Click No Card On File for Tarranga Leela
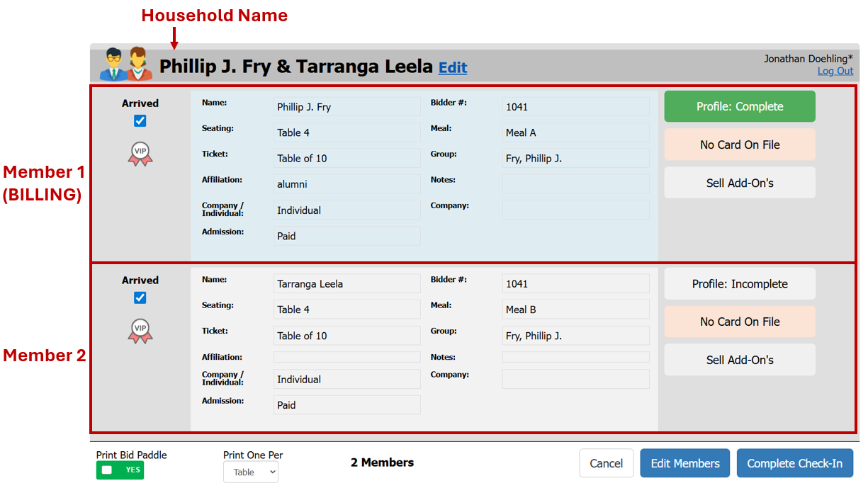Image resolution: width=868 pixels, height=488 pixels. pos(740,322)
